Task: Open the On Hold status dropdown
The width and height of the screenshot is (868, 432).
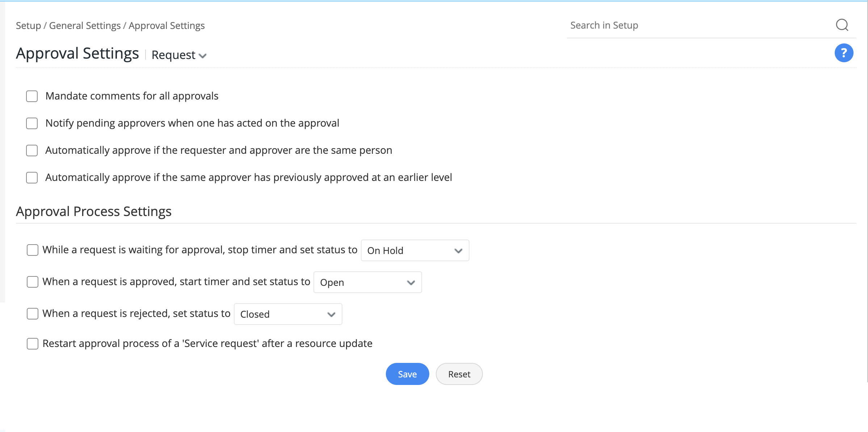Action: (x=414, y=250)
